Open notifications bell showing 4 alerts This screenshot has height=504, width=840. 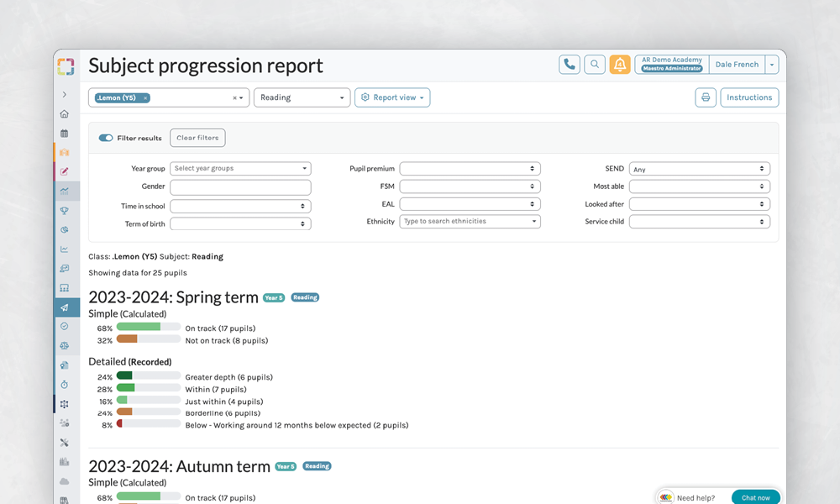(x=620, y=65)
